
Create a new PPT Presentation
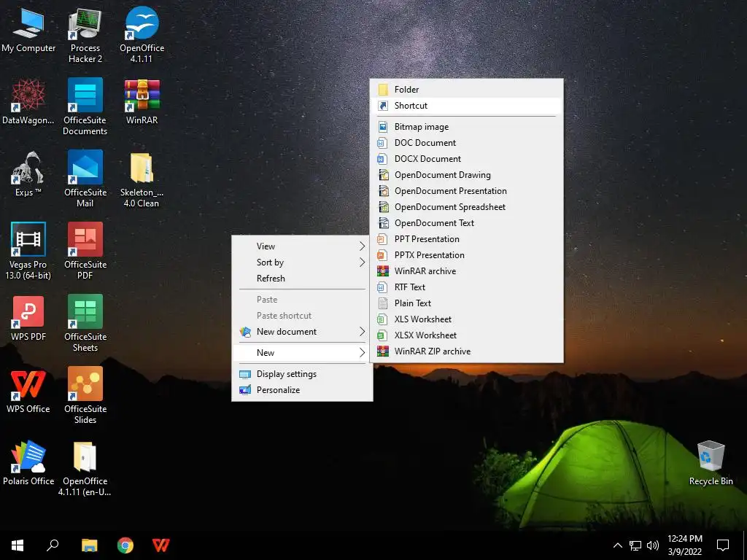pos(466,239)
